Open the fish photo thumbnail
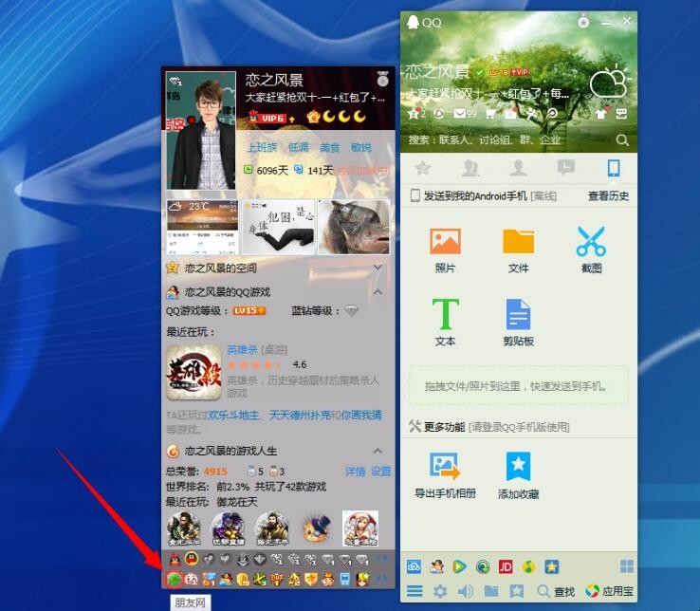The image size is (700, 611). tap(354, 228)
